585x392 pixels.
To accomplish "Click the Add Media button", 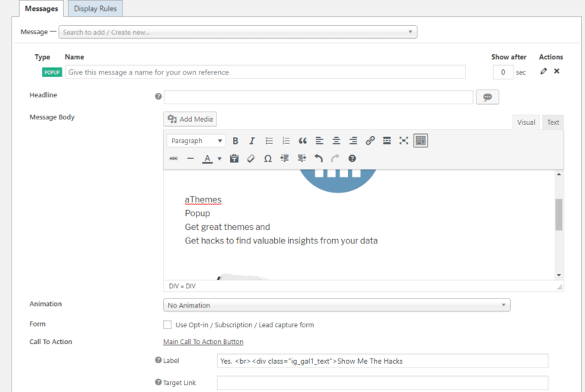I will pyautogui.click(x=190, y=119).
